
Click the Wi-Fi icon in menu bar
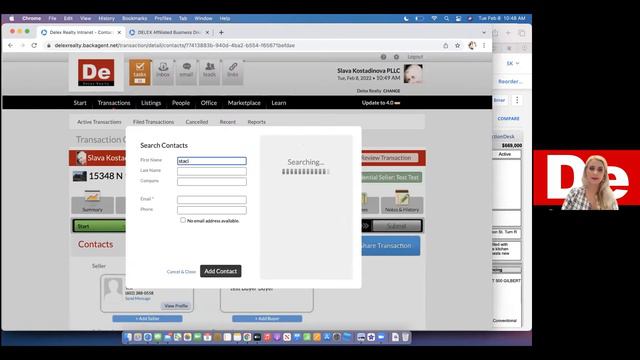coord(434,18)
